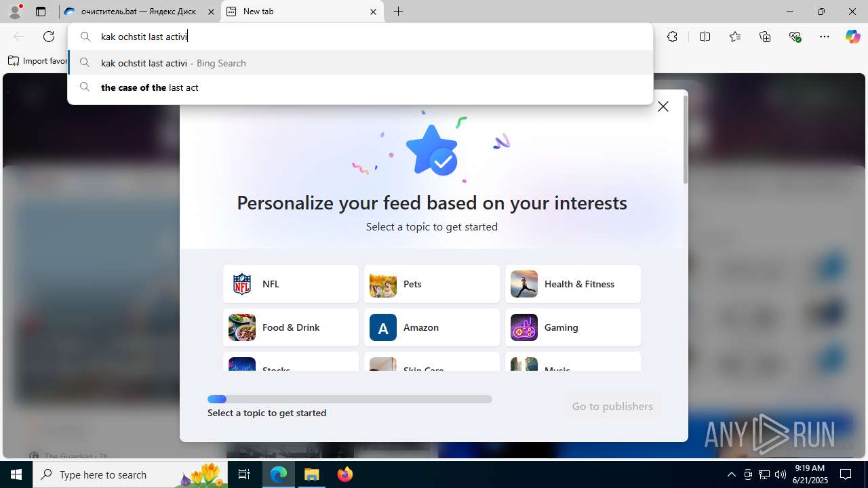Select the Pets topic
The width and height of the screenshot is (868, 488).
click(x=432, y=284)
